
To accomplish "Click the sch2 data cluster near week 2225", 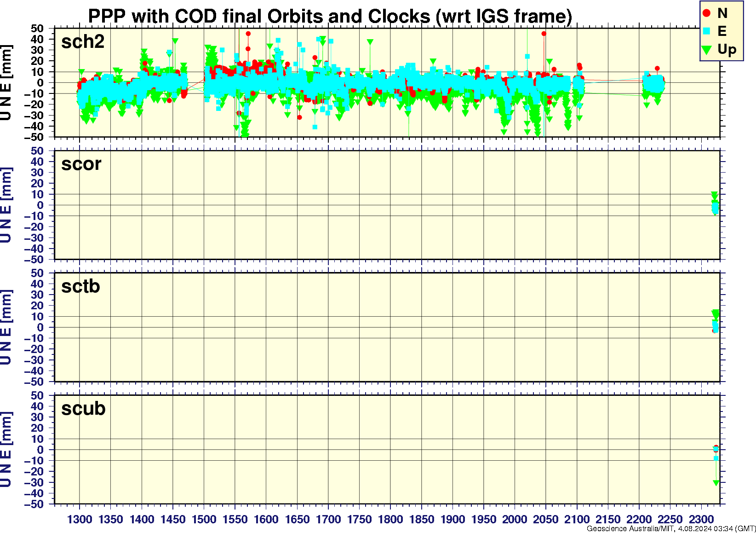I will tap(653, 86).
